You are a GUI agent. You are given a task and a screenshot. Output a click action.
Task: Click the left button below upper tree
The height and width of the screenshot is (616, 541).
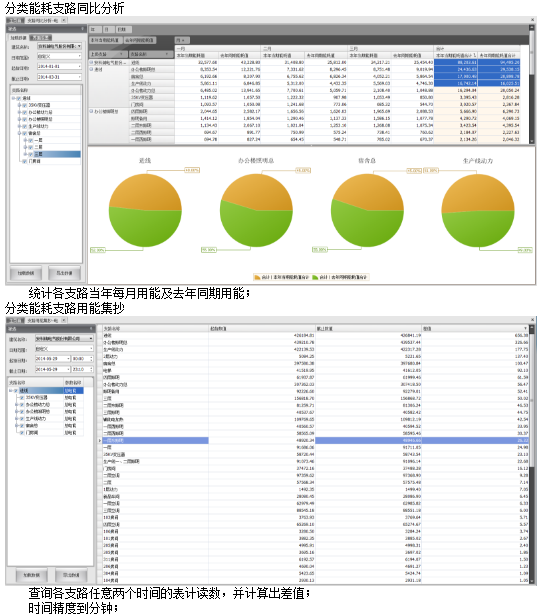pyautogui.click(x=26, y=273)
